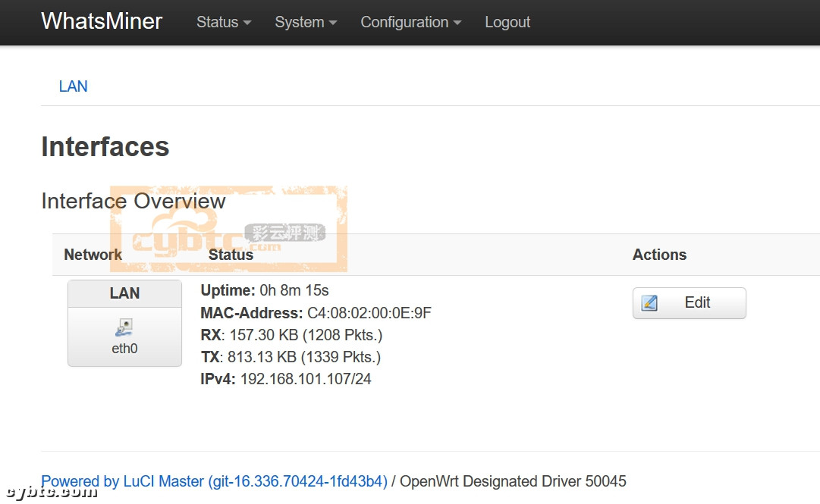Click the pencil icon on Edit button
Image resolution: width=820 pixels, height=504 pixels.
pos(649,303)
